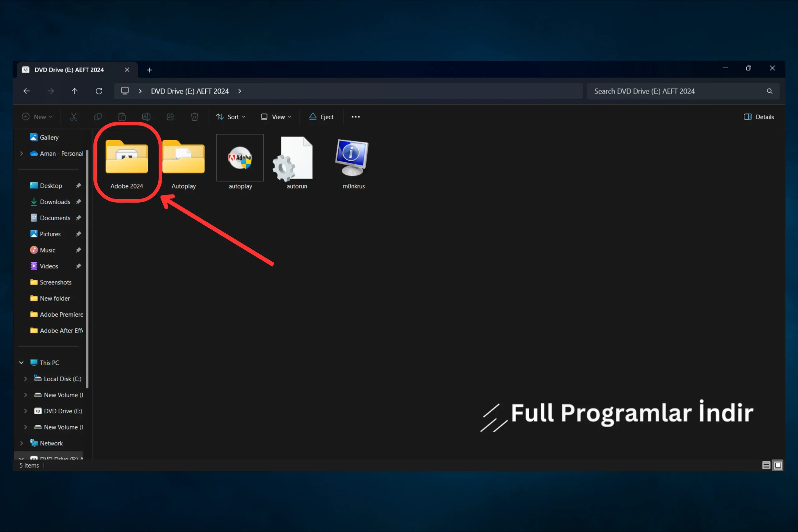This screenshot has width=798, height=532.
Task: Open the View dropdown
Action: coord(276,117)
